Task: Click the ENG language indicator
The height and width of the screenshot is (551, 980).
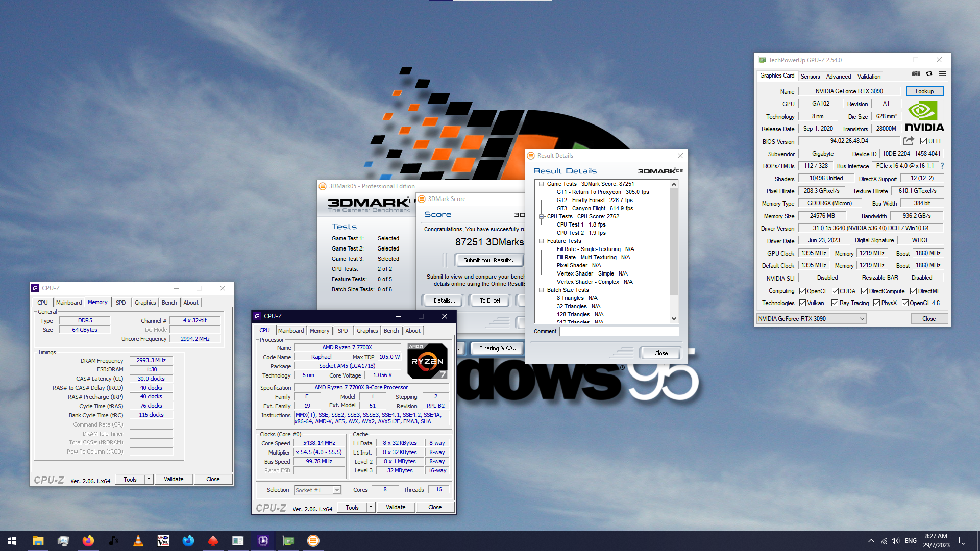Action: tap(911, 541)
